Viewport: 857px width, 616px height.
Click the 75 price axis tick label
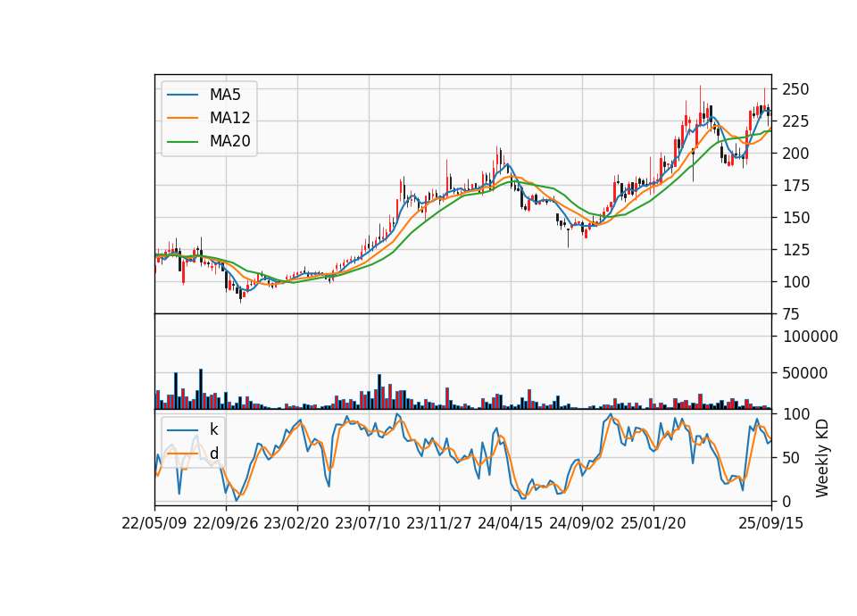pos(791,314)
